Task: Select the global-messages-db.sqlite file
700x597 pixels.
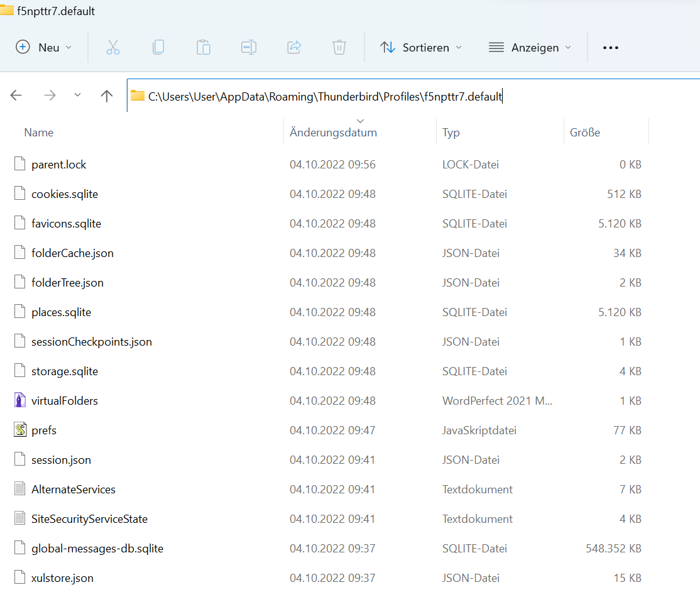Action: coord(97,549)
